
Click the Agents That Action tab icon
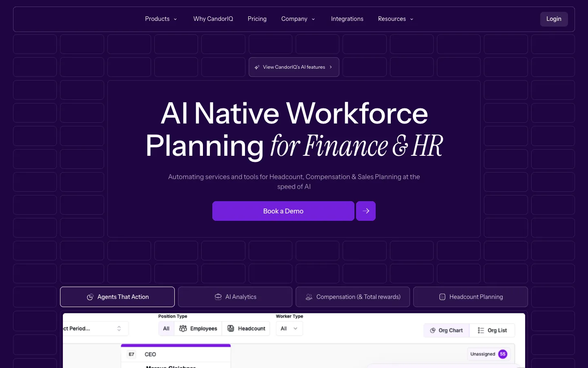(90, 297)
